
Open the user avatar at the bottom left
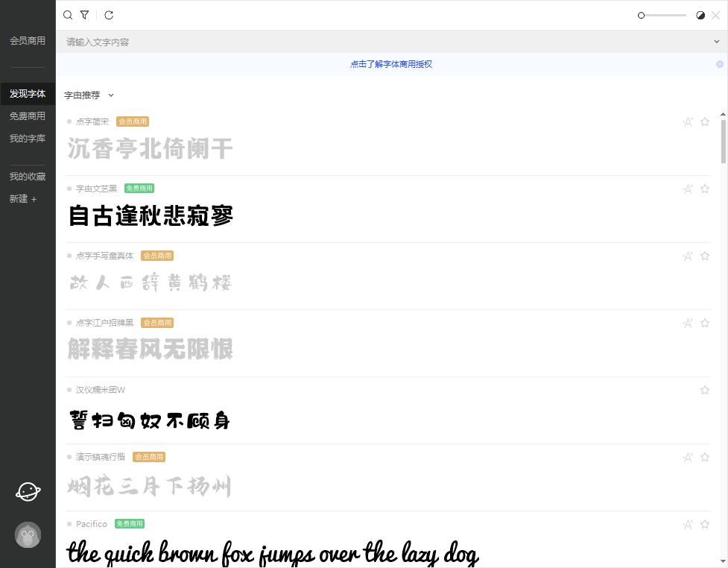pyautogui.click(x=28, y=534)
